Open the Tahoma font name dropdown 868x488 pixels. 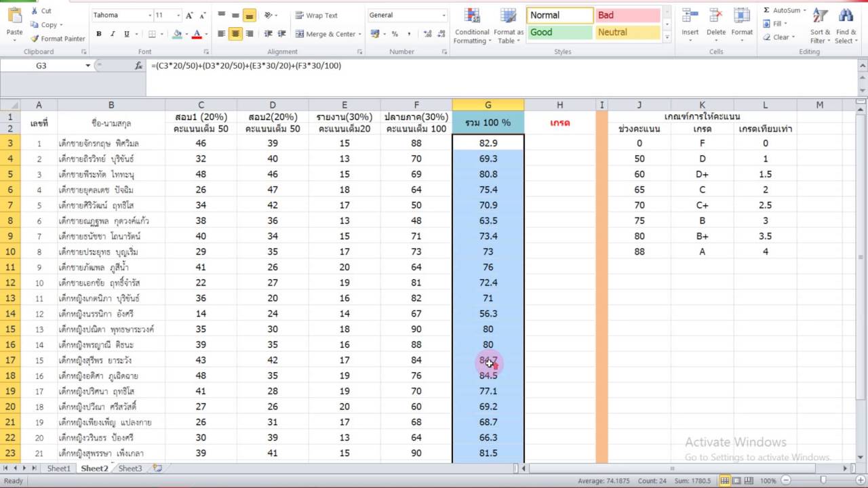[x=149, y=15]
